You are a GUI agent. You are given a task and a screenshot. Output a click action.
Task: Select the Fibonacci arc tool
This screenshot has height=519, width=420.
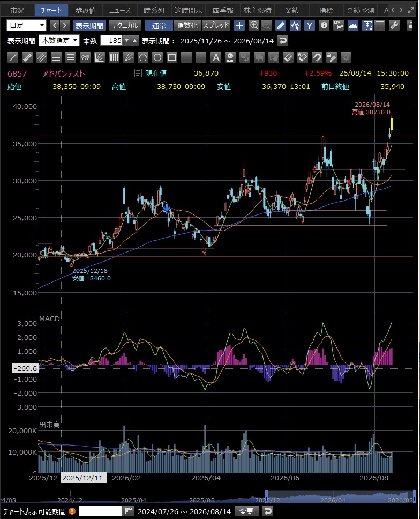(85, 57)
